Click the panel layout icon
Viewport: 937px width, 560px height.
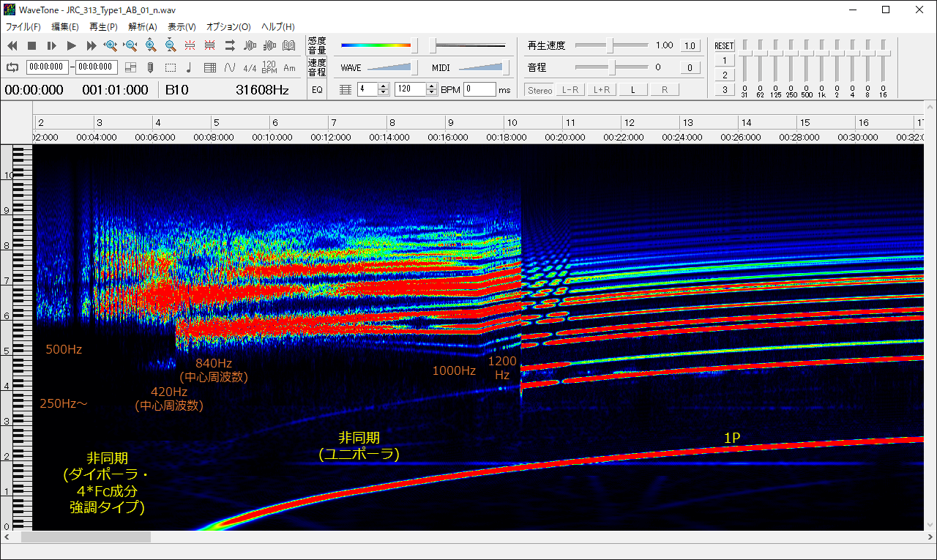[131, 67]
